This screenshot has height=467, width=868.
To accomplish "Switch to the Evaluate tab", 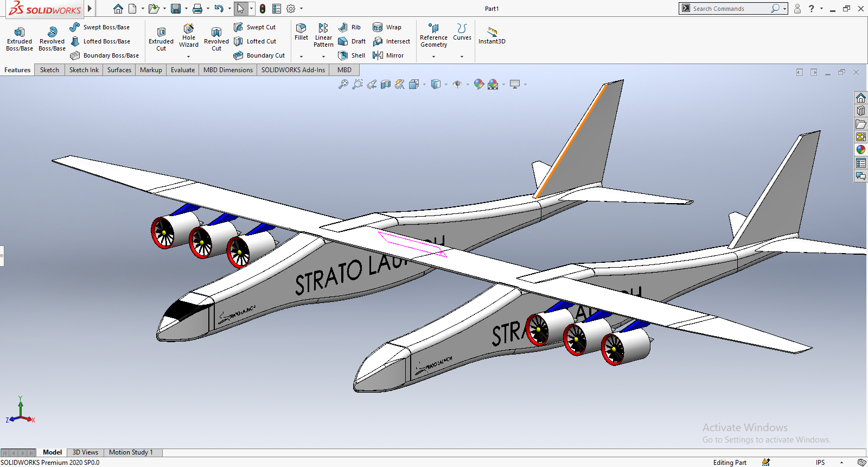I will [x=183, y=70].
